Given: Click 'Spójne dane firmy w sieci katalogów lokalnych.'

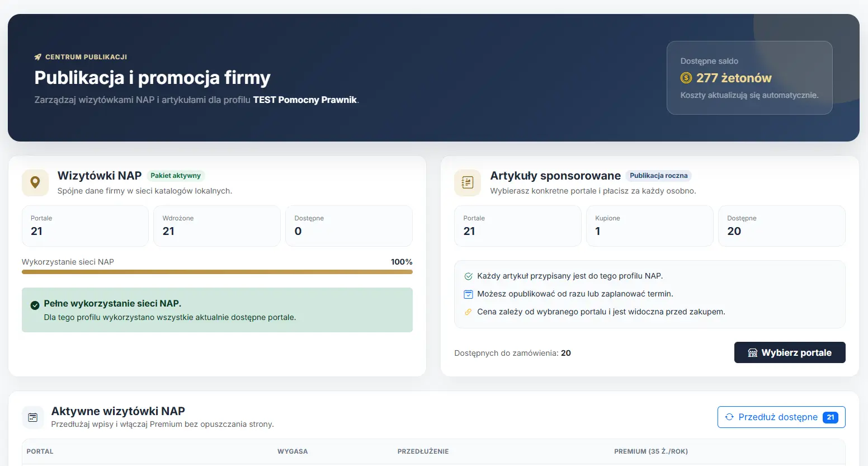Looking at the screenshot, I should 145,191.
